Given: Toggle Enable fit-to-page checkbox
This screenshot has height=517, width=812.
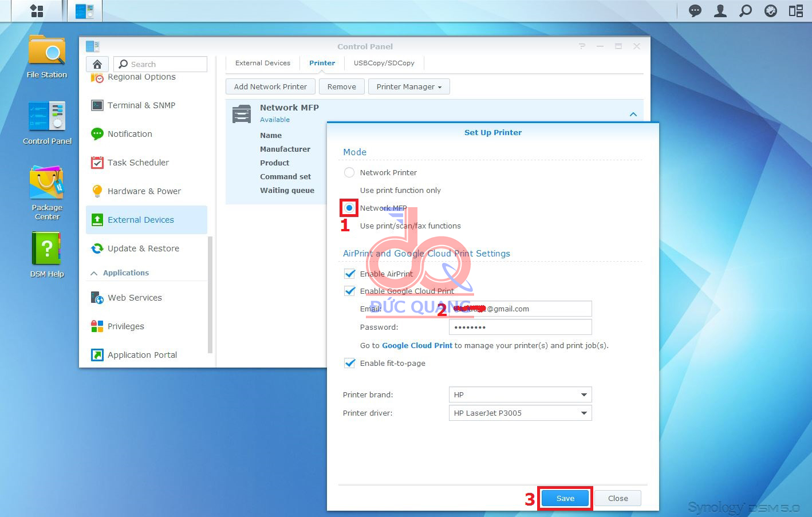Looking at the screenshot, I should click(x=349, y=363).
